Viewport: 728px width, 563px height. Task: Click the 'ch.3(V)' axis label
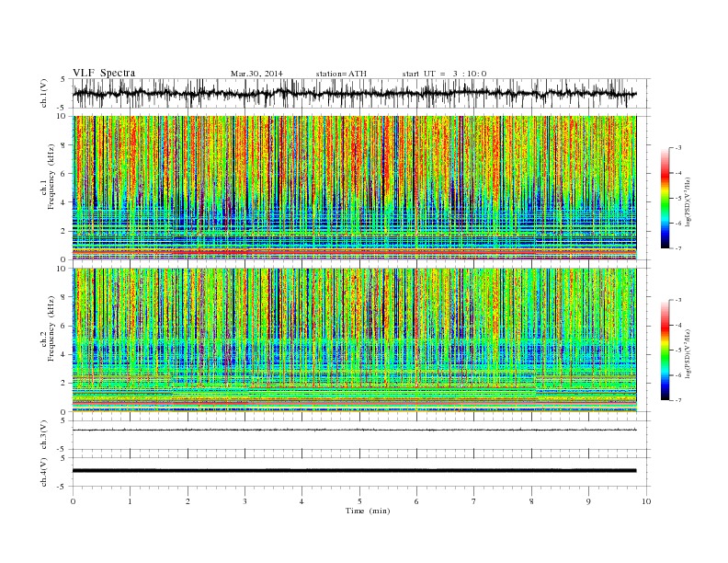tap(44, 435)
